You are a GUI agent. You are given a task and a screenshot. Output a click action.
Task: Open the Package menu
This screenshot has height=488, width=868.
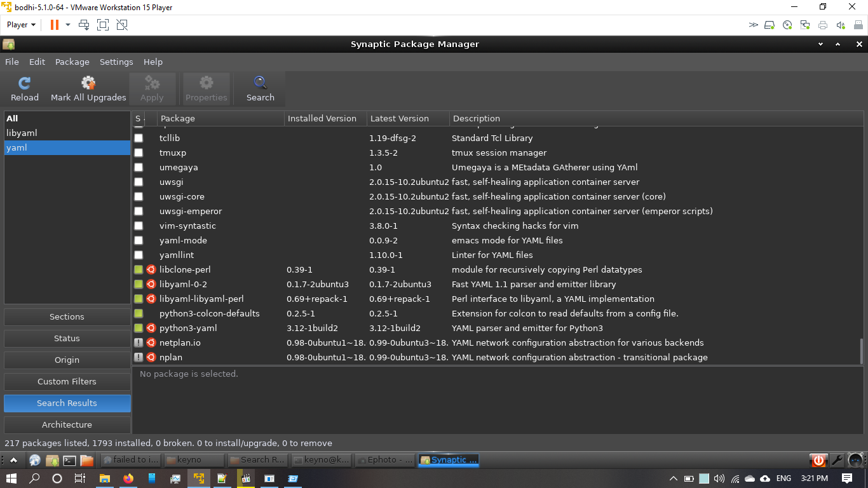click(x=72, y=62)
